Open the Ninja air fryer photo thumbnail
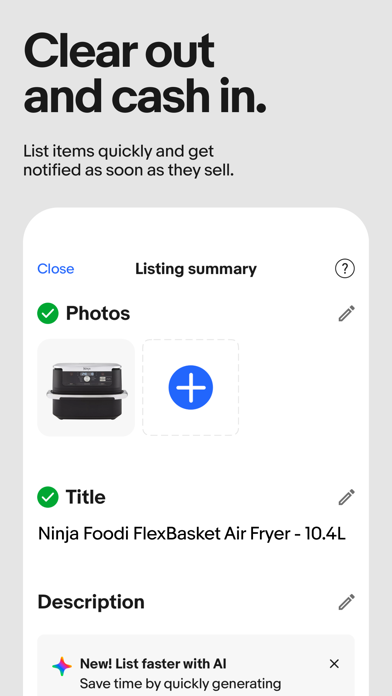The width and height of the screenshot is (392, 696). pos(86,388)
